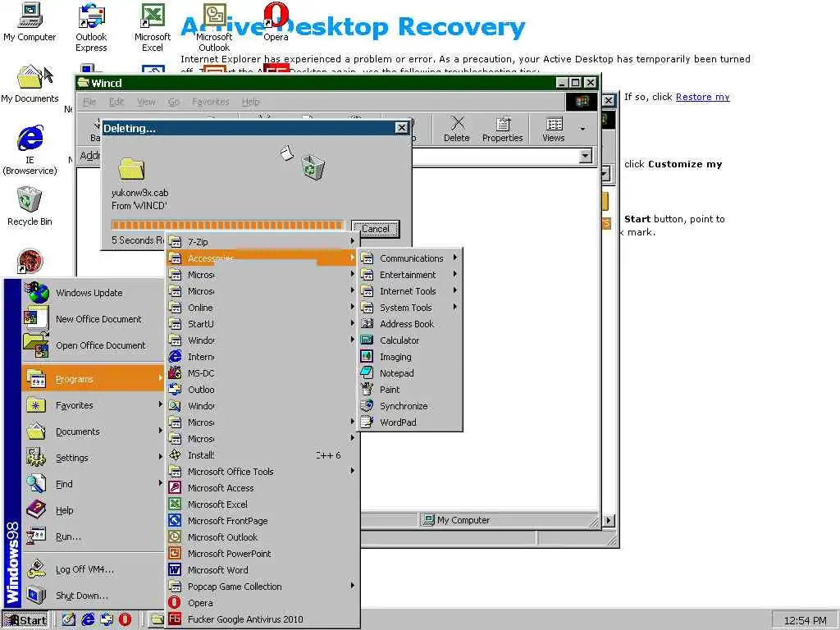Viewport: 840px width, 630px height.
Task: Expand the 7-Zip program group
Action: pyautogui.click(x=262, y=242)
